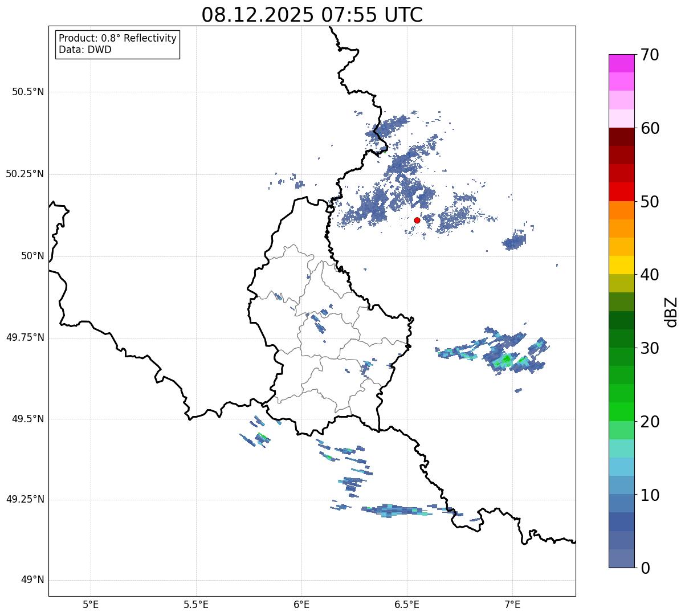This screenshot has height=616, width=685.
Task: Click the 'Data: DWD' text
Action: coord(85,50)
